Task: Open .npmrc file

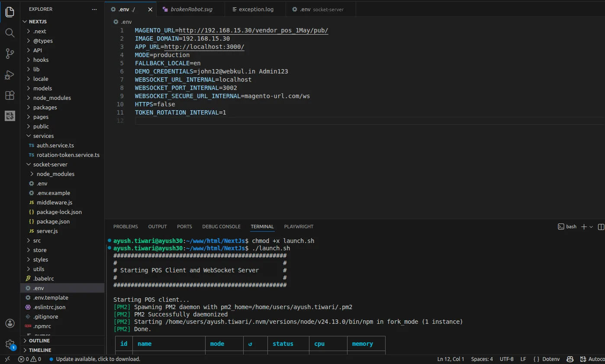Action: (x=62, y=326)
